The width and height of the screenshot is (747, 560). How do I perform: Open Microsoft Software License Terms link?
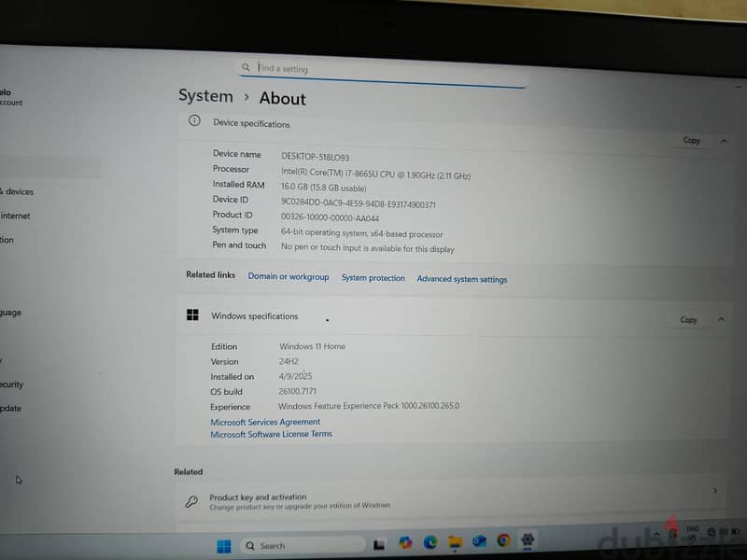pos(271,434)
